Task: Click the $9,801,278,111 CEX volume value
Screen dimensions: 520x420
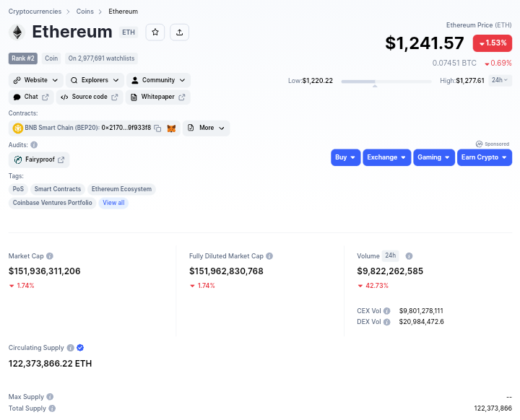Action: coord(421,311)
